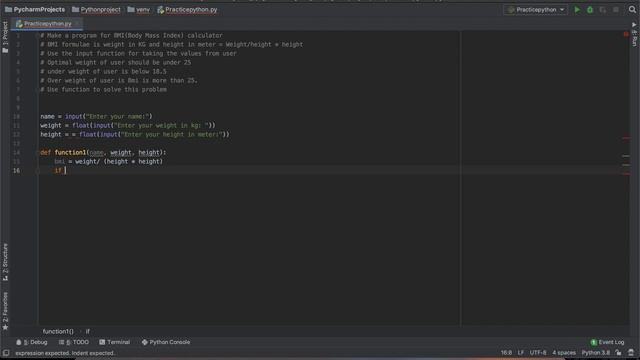Click the 'bmi = weight/' line
This screenshot has height=360, width=640.
click(109, 162)
